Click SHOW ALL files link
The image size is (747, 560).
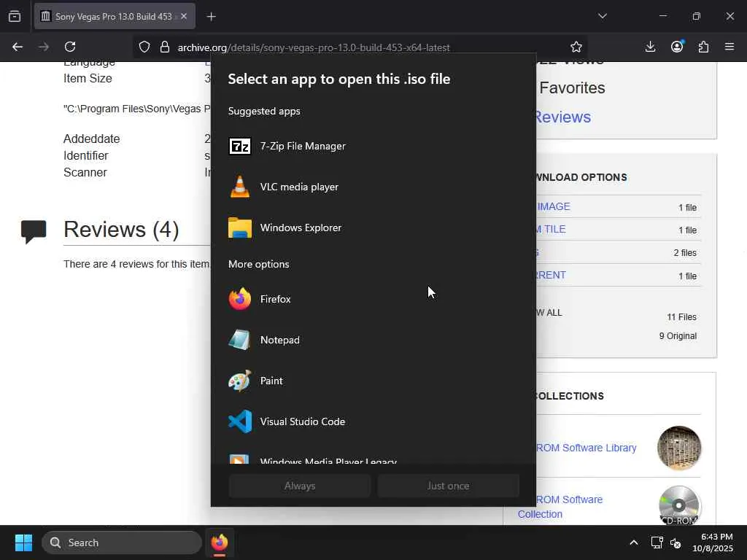click(x=549, y=312)
